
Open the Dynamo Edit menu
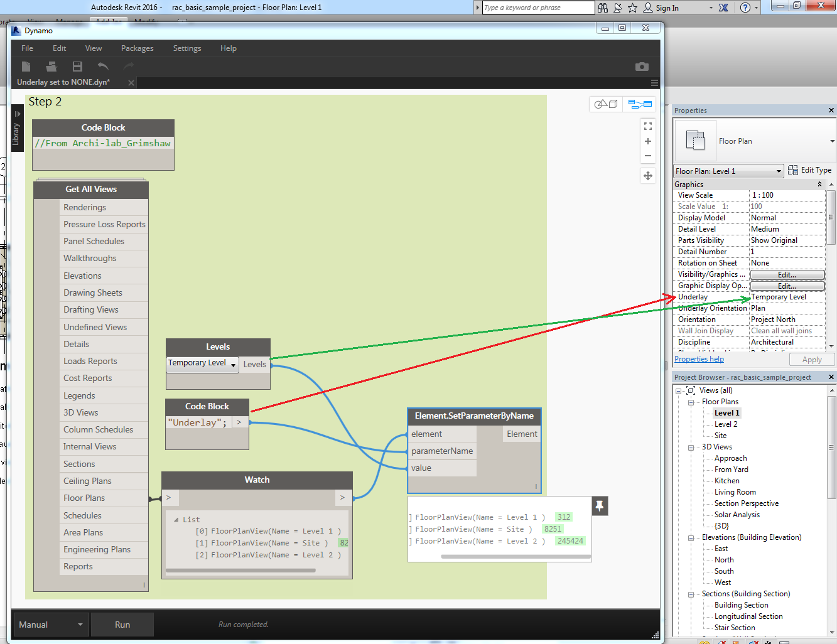[x=60, y=48]
